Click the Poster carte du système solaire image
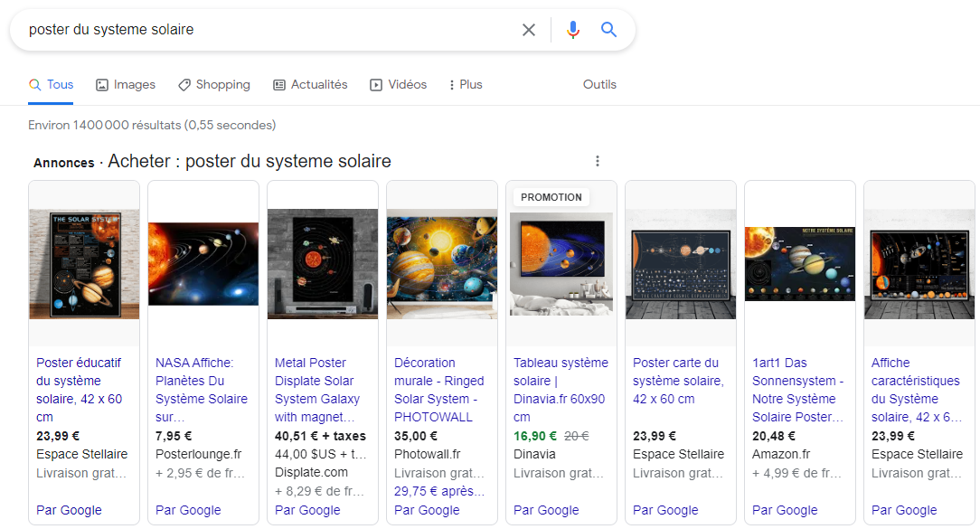980x529 pixels. (x=681, y=263)
